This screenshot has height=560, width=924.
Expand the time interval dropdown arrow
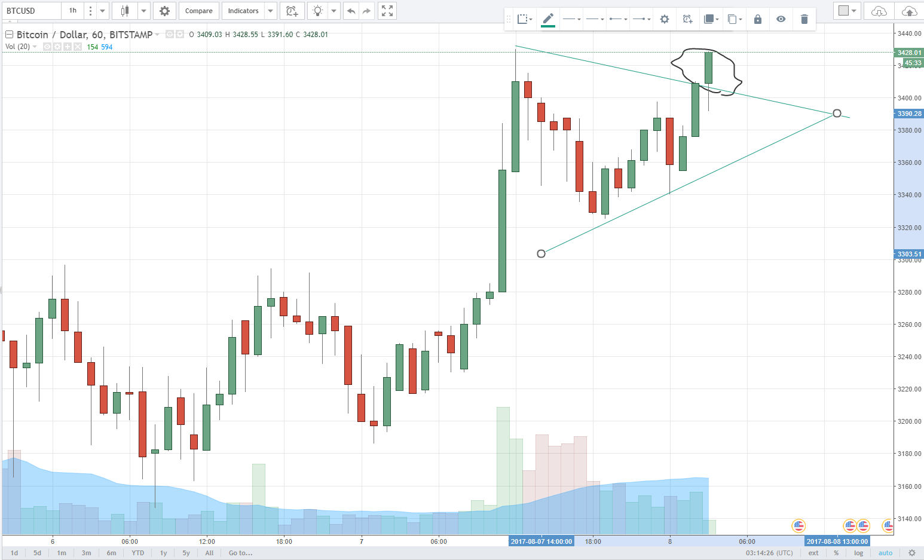103,11
